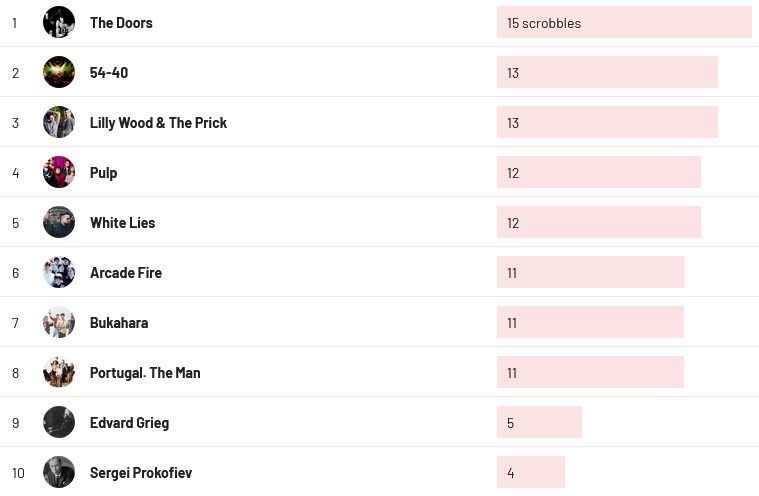Open Portugal. The Man name link

(145, 373)
